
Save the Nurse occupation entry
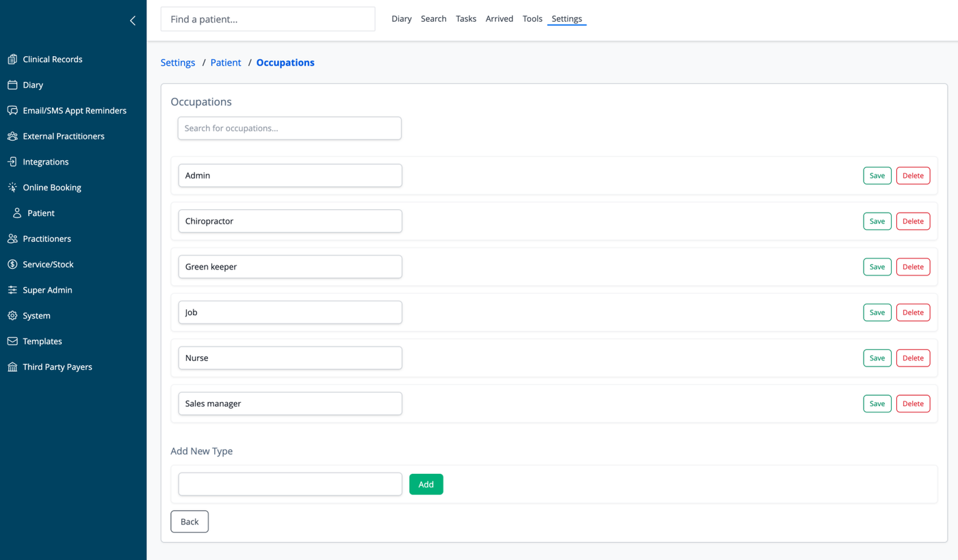coord(877,358)
